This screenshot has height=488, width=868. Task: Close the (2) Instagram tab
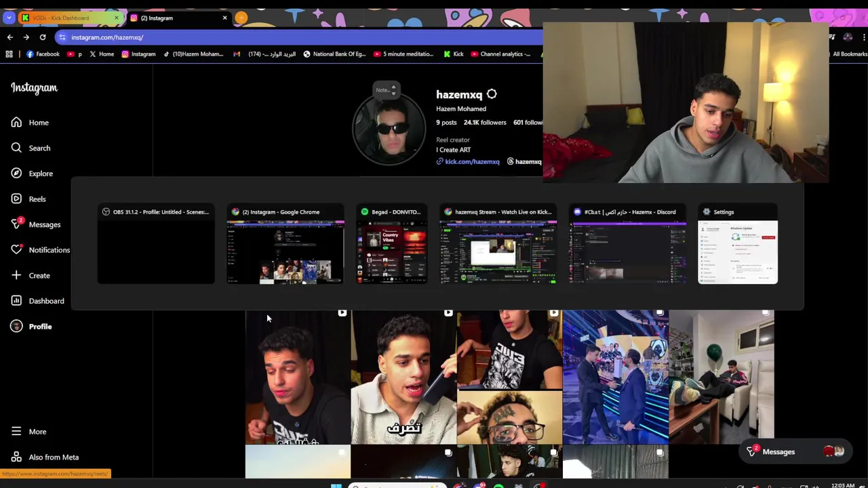coord(225,18)
